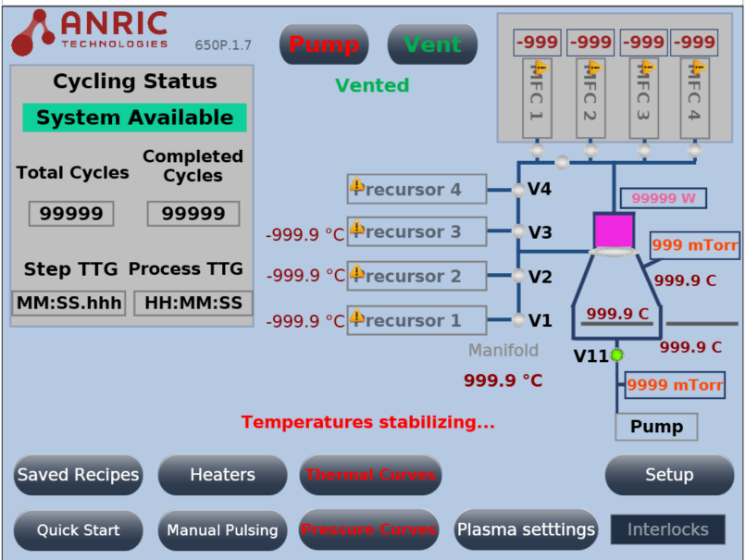Viewport: 746px width, 560px height.
Task: Open Plasma settings
Action: (526, 529)
